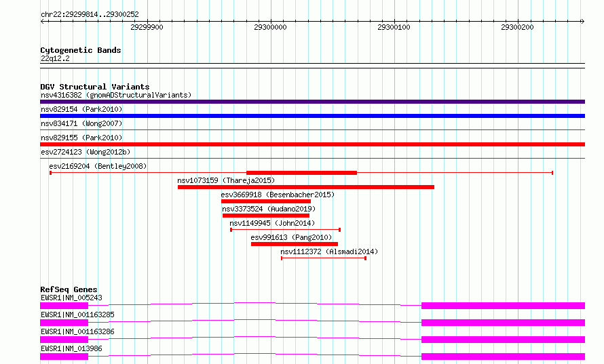Click the nsv1149945 John2014 thin variant line
This screenshot has width=604, height=364.
(286, 230)
